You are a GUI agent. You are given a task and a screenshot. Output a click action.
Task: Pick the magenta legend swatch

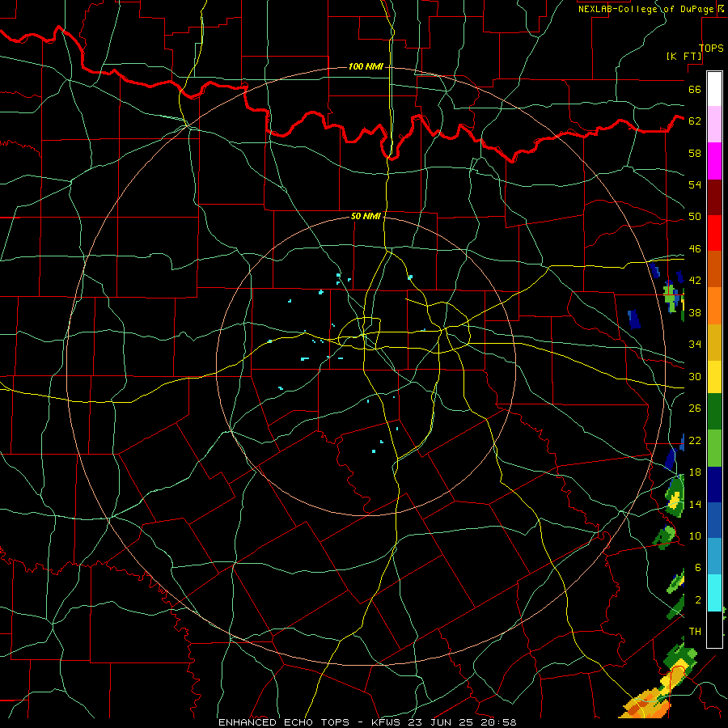pos(714,161)
